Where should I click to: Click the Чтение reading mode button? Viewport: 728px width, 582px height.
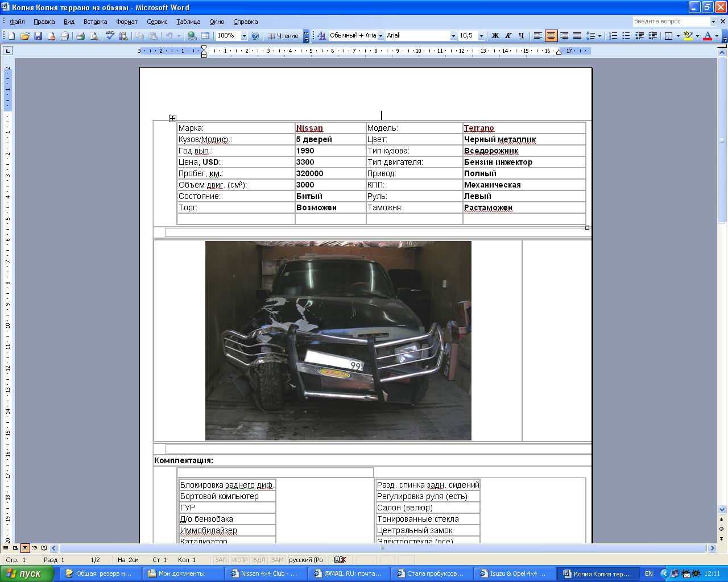(283, 36)
